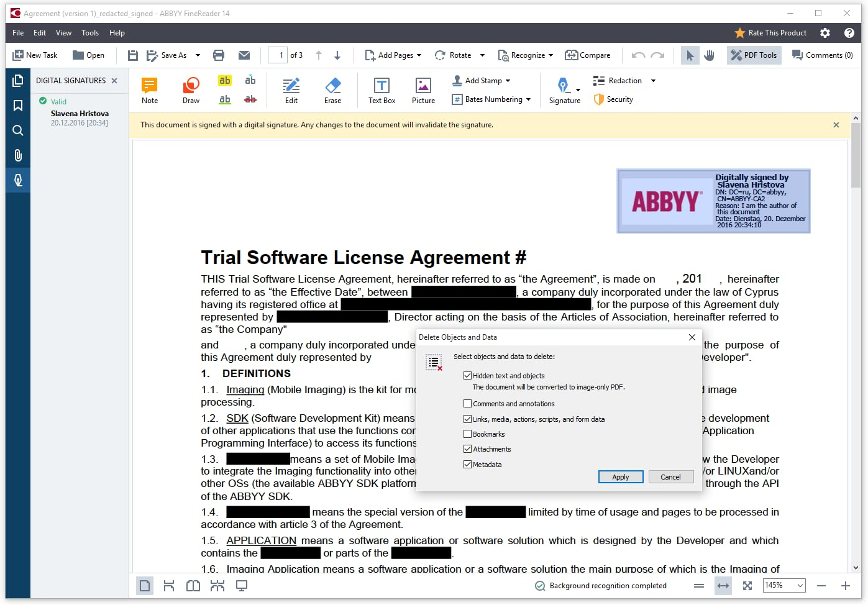
Task: Open the Pages panel in the sidebar
Action: tap(17, 80)
